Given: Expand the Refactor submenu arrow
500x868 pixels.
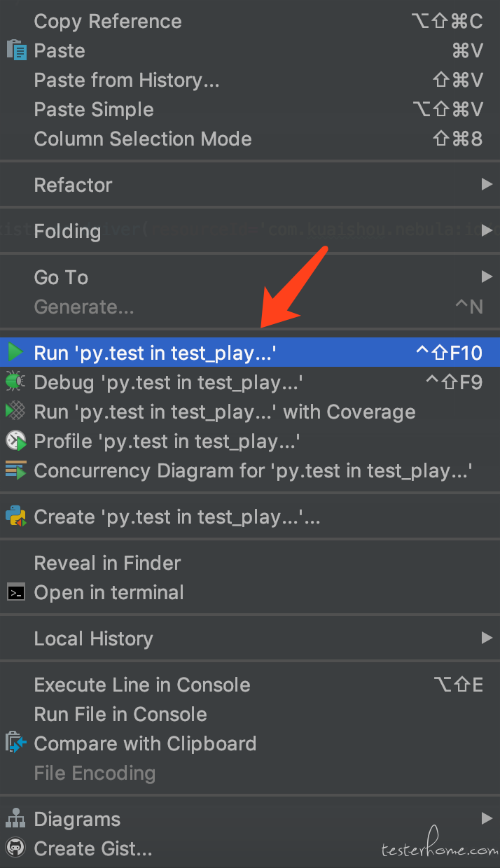Looking at the screenshot, I should (487, 185).
